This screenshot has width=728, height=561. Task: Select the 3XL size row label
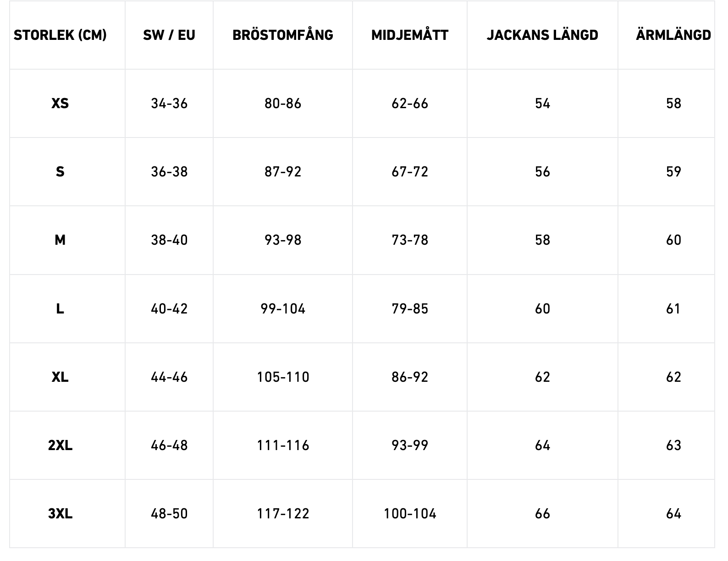pyautogui.click(x=60, y=514)
